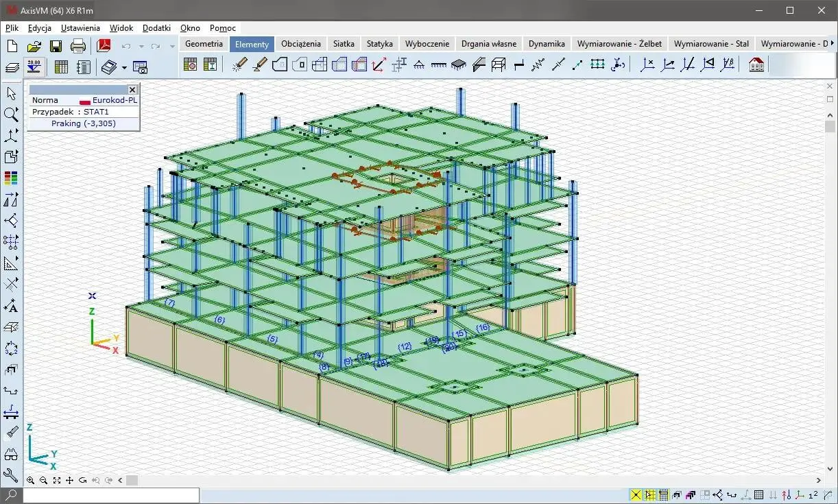Click the Save floppy disk icon
838x504 pixels.
tap(56, 46)
